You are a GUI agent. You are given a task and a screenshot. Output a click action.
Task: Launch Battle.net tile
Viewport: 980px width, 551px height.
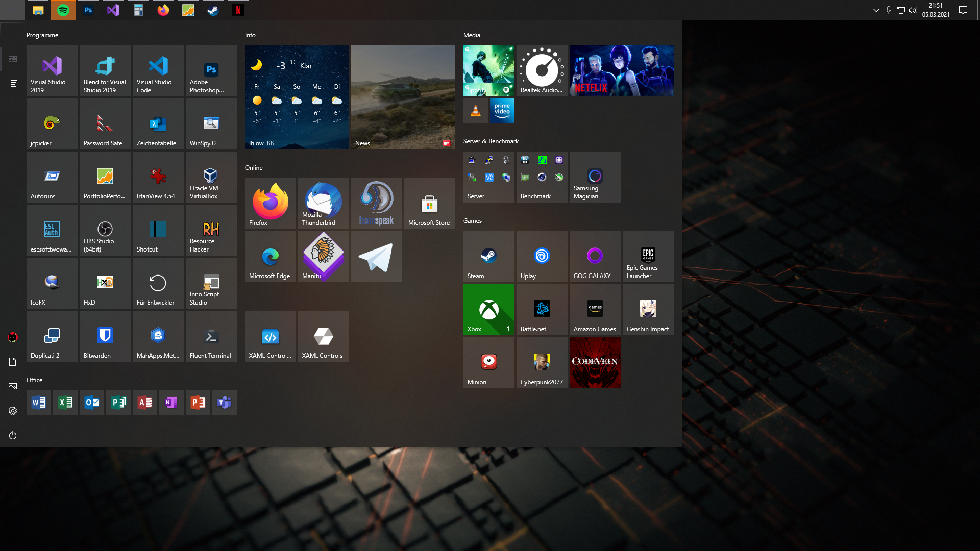542,310
